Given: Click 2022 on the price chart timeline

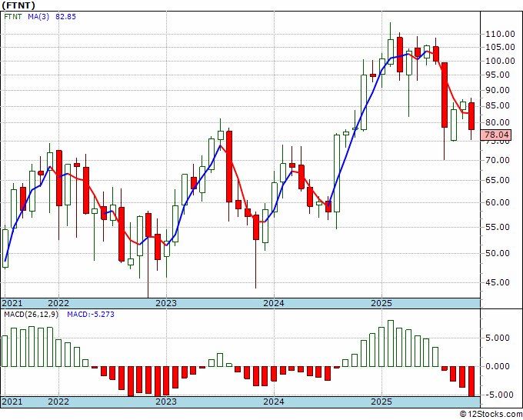Looking at the screenshot, I should (x=58, y=303).
